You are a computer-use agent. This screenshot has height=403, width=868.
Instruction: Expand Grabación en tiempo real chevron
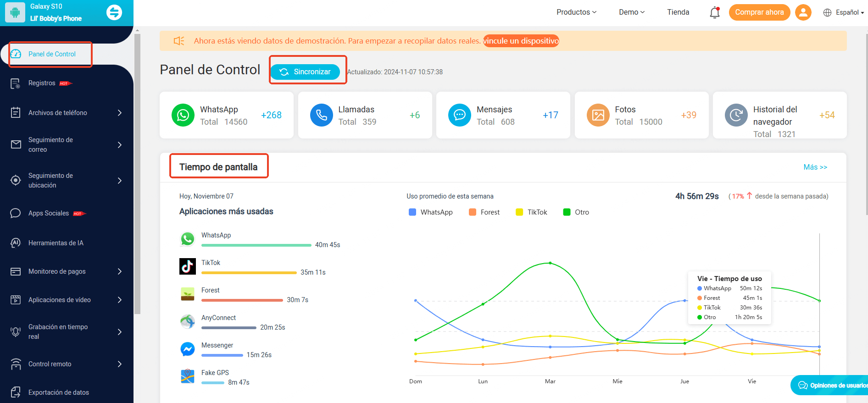(120, 332)
